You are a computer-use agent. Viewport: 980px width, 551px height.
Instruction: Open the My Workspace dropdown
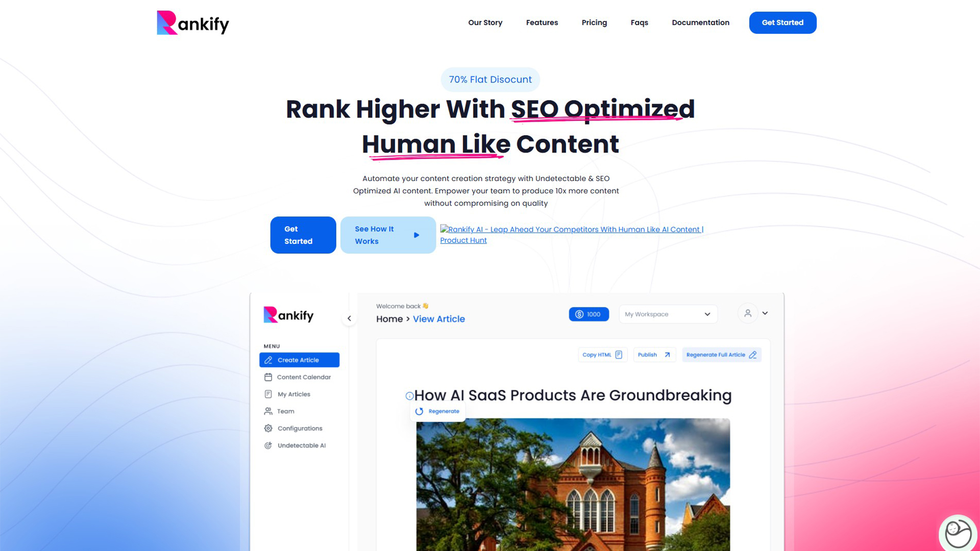coord(668,314)
